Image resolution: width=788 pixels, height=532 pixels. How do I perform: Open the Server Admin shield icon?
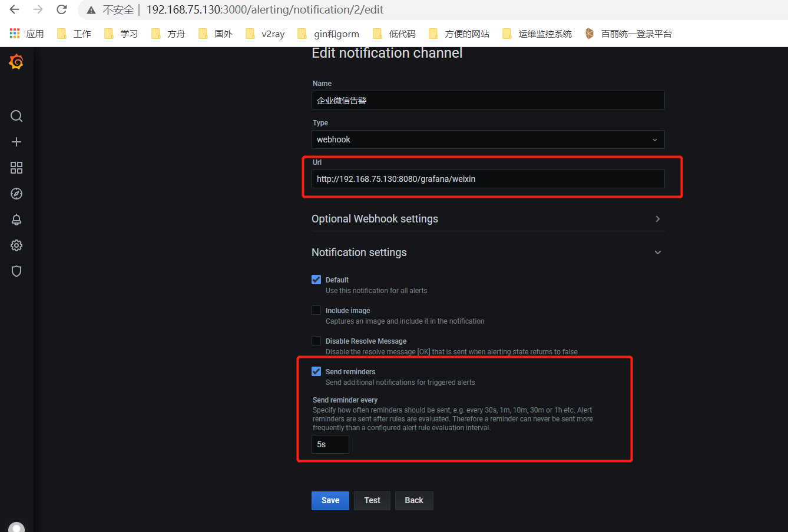16,271
